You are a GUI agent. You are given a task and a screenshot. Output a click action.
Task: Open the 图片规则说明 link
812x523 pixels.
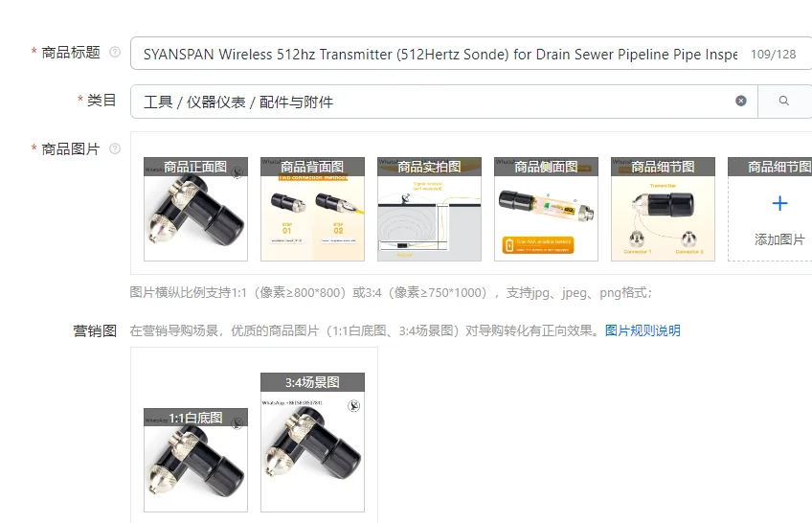click(x=643, y=330)
